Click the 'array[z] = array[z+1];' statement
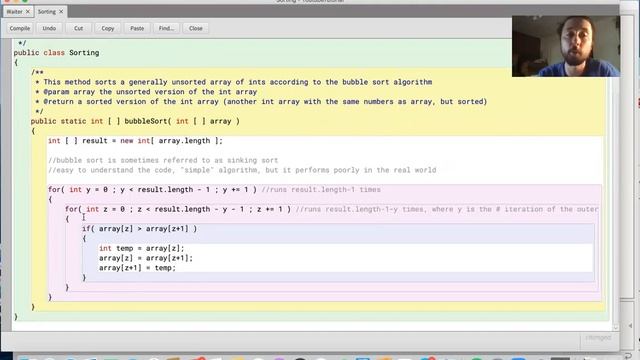This screenshot has width=640, height=360. (146, 258)
